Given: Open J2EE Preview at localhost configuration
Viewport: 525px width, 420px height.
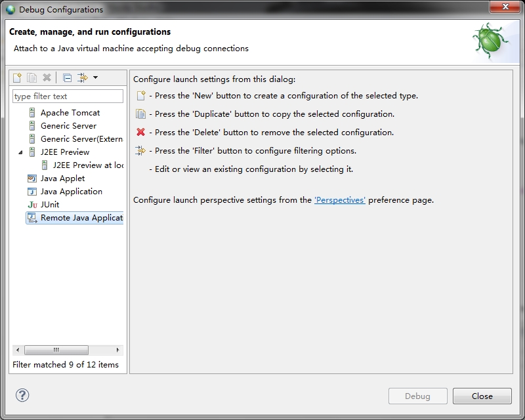Looking at the screenshot, I should [x=88, y=165].
